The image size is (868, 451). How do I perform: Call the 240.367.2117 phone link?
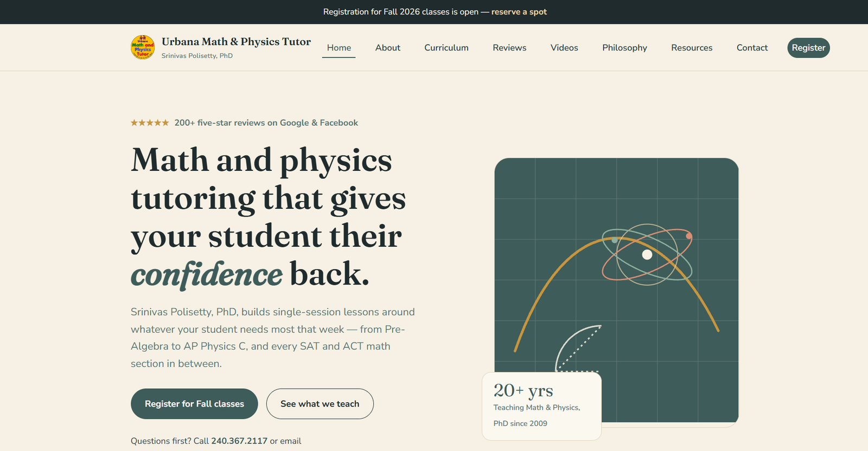point(239,441)
